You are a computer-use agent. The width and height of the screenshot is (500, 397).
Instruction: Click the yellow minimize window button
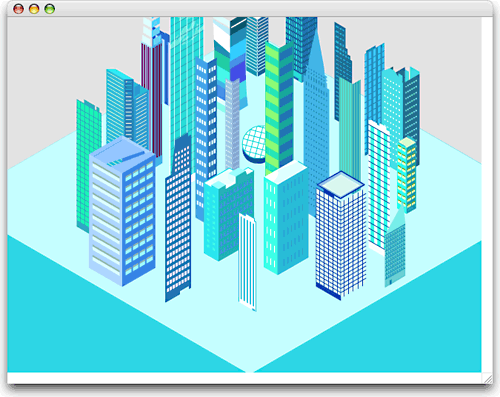34,9
